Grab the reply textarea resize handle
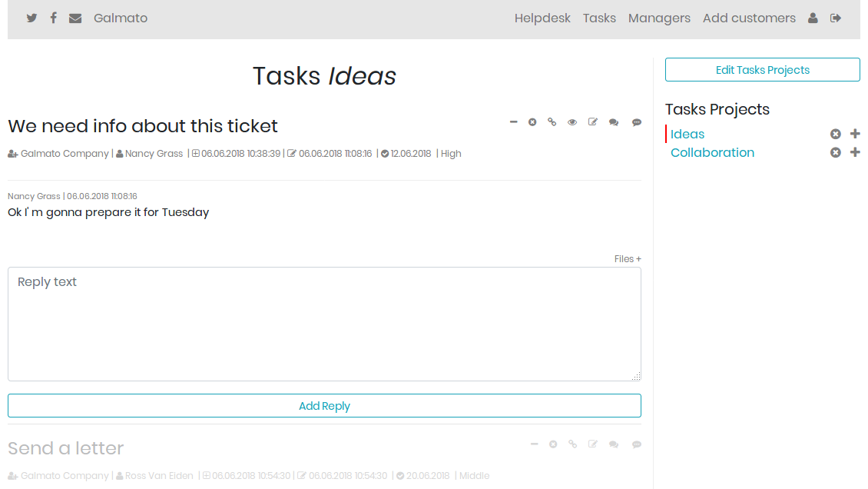This screenshot has height=489, width=868. click(x=637, y=376)
